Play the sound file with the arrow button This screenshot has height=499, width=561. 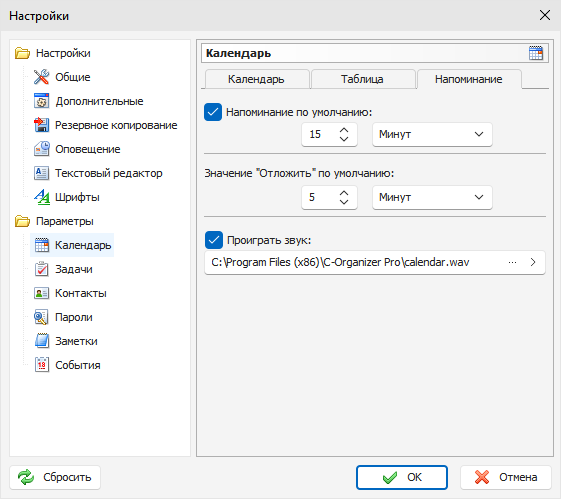point(533,263)
